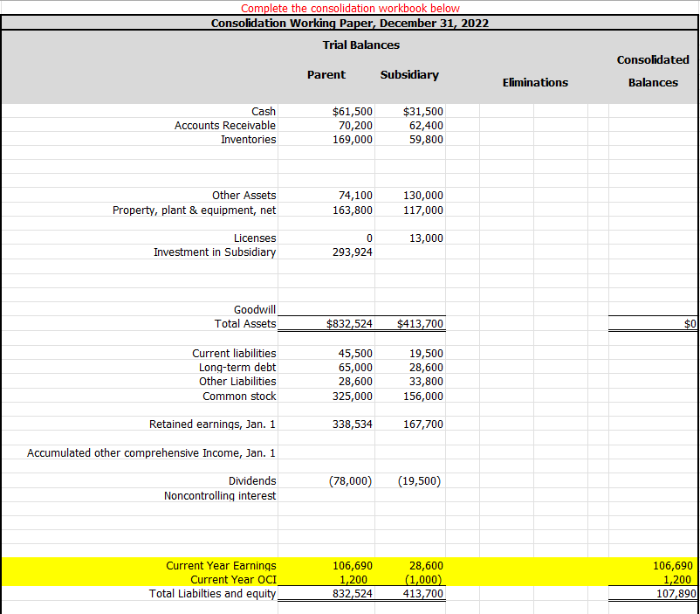Viewport: 700px width, 614px height.
Task: Select Parent Current Year OCI 1,200
Action: pyautogui.click(x=353, y=580)
